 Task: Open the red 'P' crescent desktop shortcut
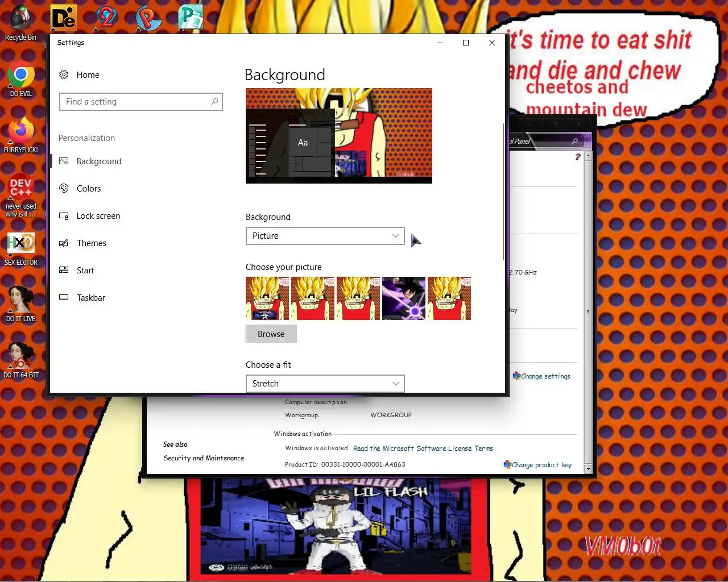click(148, 18)
